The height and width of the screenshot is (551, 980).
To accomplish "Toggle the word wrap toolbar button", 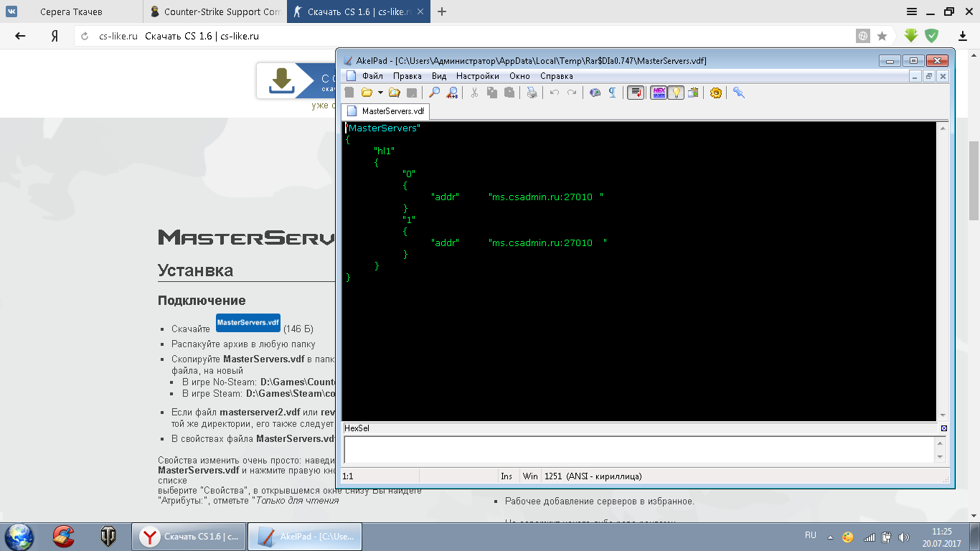I will tap(636, 93).
